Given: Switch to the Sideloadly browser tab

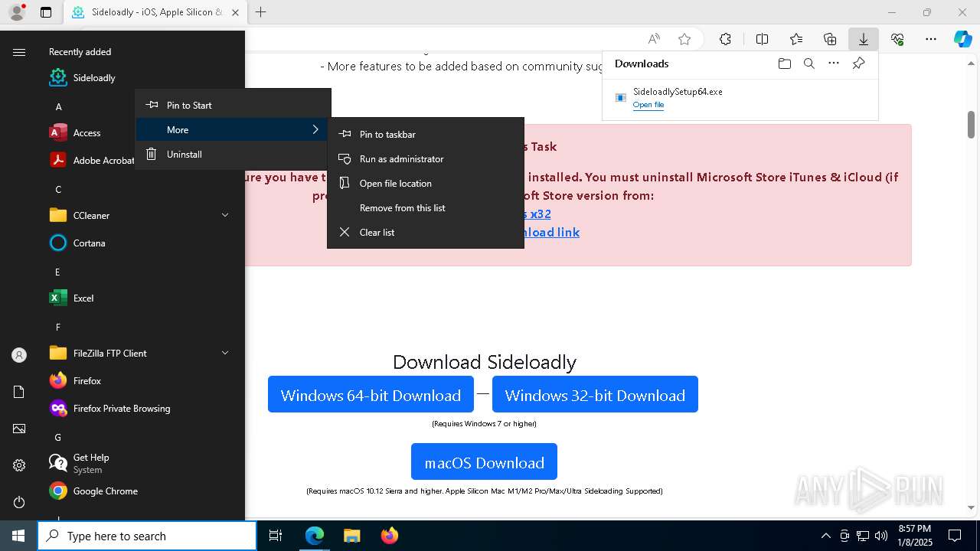Looking at the screenshot, I should pos(155,12).
